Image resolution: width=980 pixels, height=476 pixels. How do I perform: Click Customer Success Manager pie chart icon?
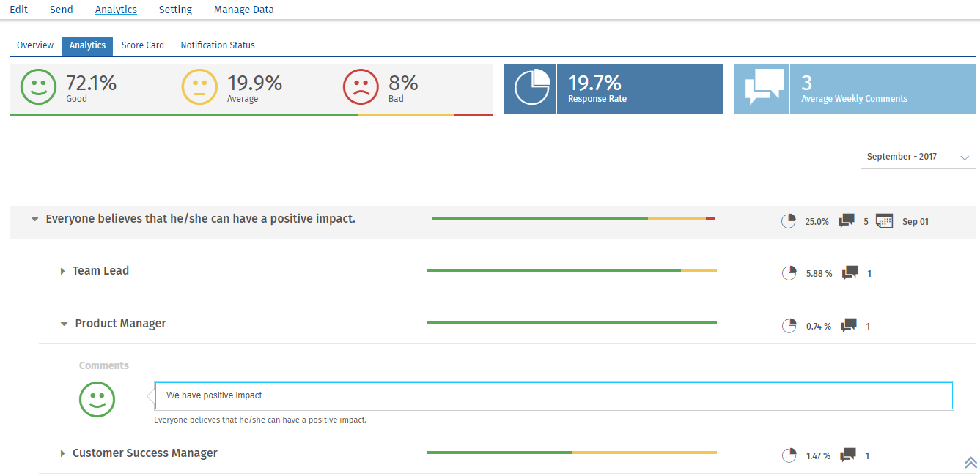coord(789,455)
